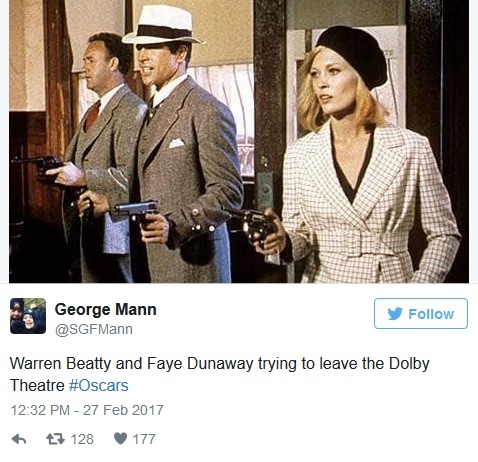Retweet this post using the retweet icon
The image size is (478, 462).
pos(55,439)
